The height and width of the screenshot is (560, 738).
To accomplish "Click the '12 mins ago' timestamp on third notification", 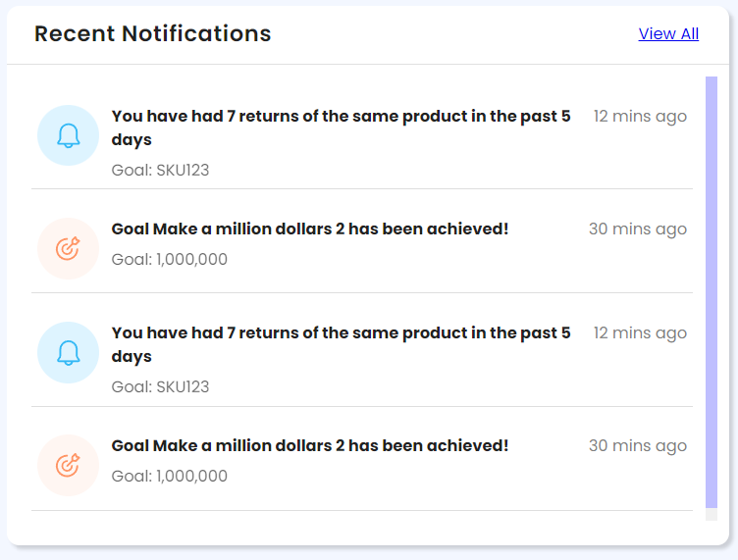I will [640, 332].
